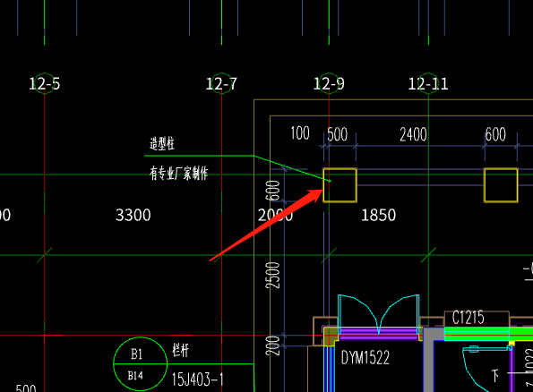Click the 下 stair direction label
Screen dimensions: 533x392
495,376
